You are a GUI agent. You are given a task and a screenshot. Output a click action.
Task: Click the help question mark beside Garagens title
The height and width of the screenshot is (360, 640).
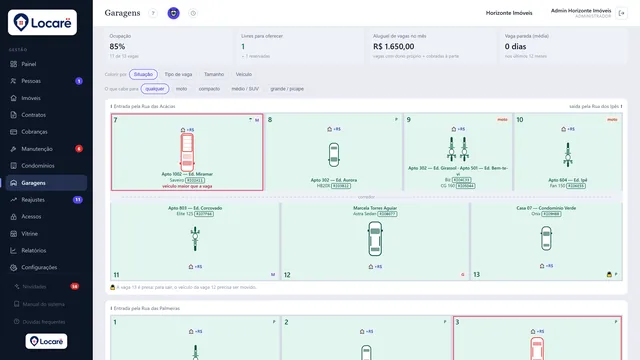153,13
